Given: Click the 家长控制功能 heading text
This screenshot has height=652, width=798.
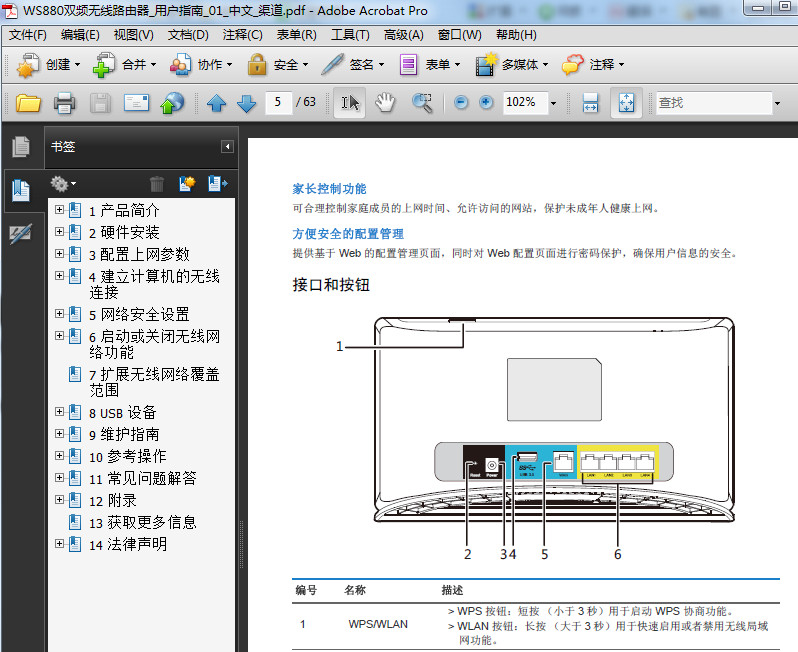Looking at the screenshot, I should [329, 189].
